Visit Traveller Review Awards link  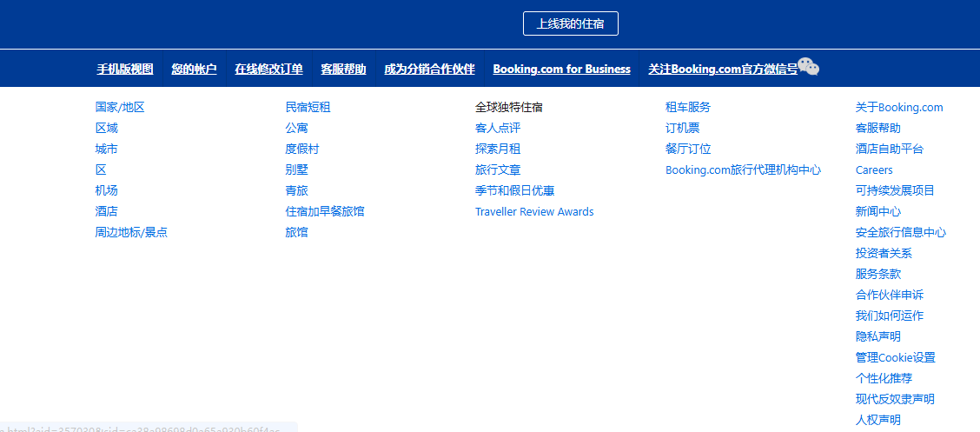tap(534, 212)
